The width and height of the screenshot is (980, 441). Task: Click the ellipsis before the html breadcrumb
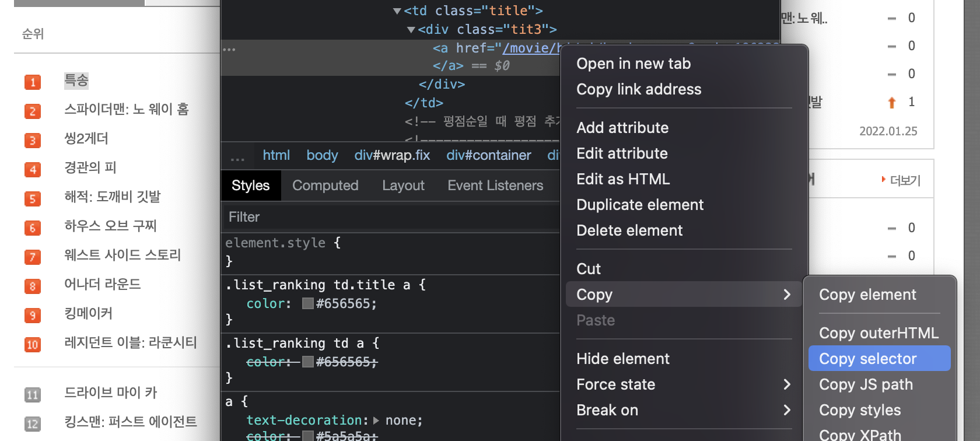click(237, 157)
